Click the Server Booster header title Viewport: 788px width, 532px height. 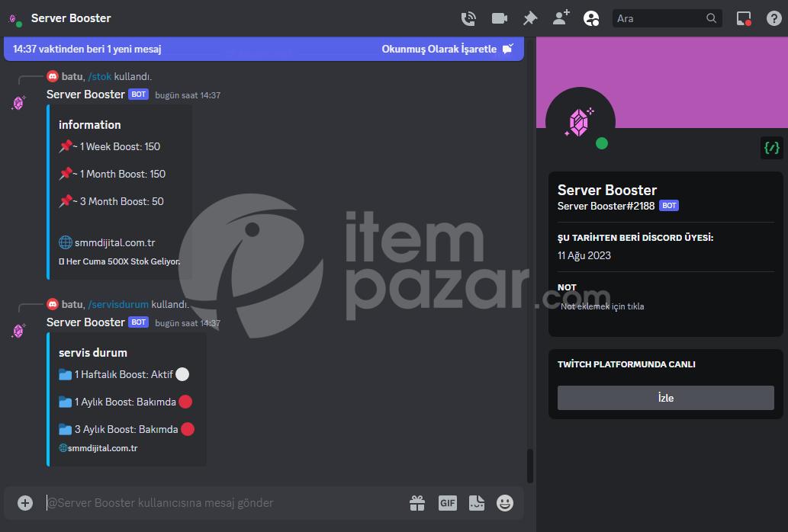click(x=71, y=18)
